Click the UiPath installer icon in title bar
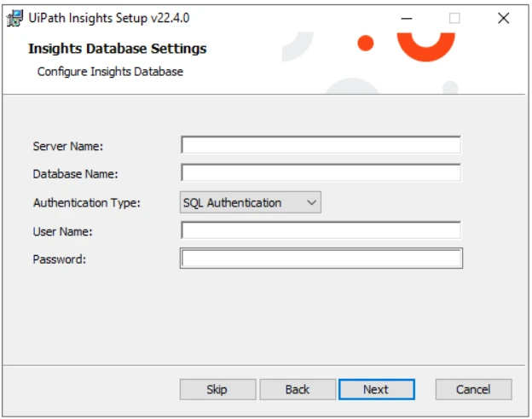Viewport: 532px width, 419px height. click(x=15, y=18)
